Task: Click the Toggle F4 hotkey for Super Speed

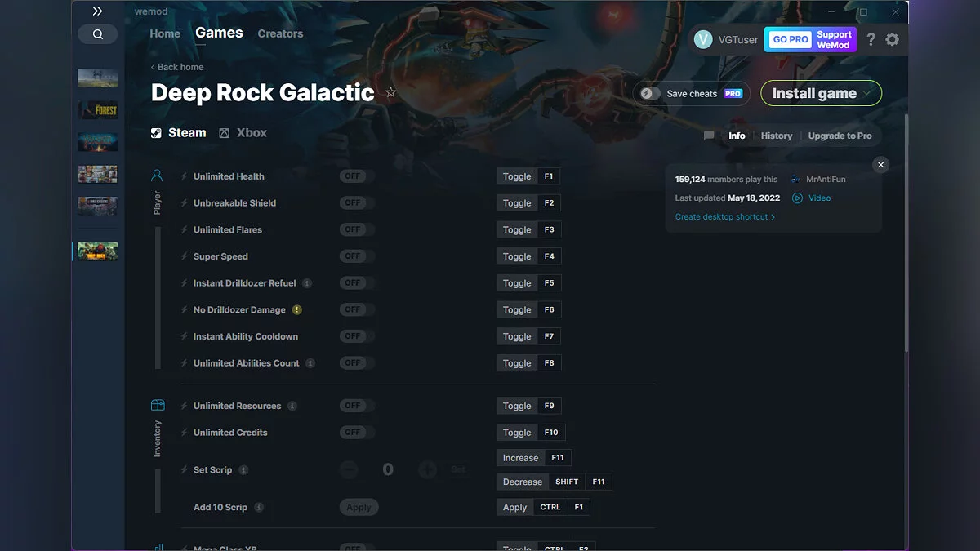Action: (528, 256)
